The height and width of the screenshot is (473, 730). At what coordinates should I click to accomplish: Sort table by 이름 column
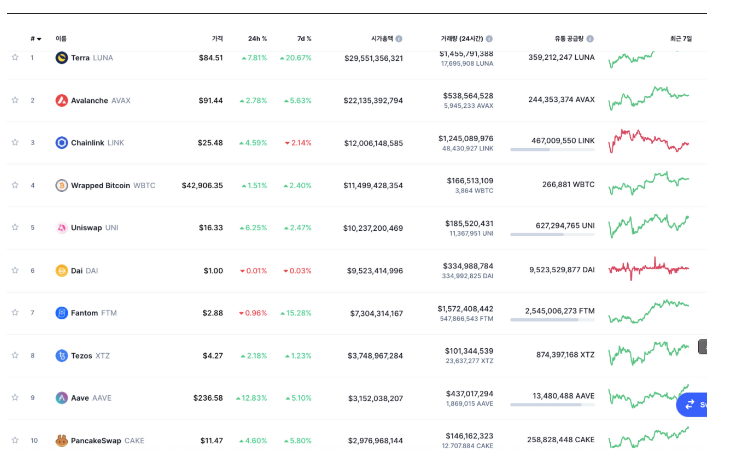pos(61,39)
